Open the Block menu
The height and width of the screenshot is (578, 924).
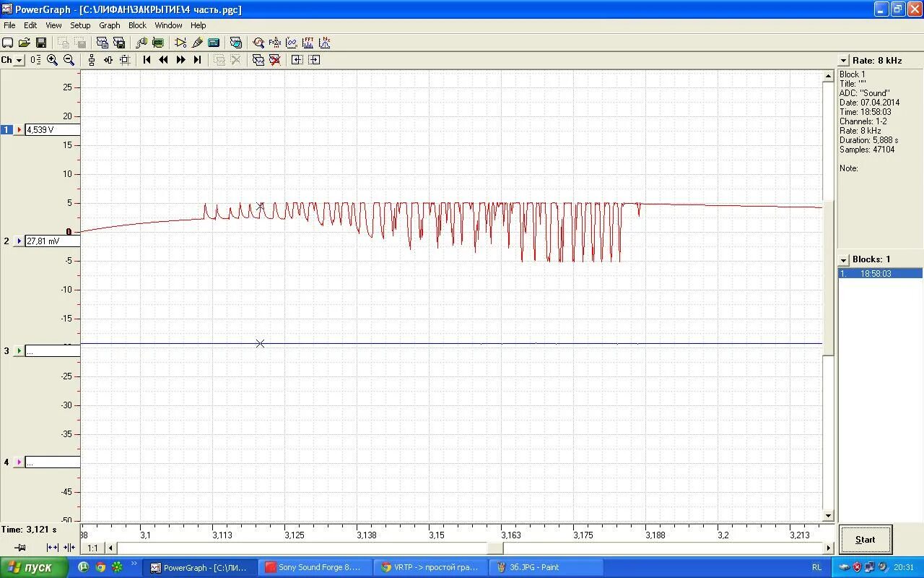click(136, 25)
